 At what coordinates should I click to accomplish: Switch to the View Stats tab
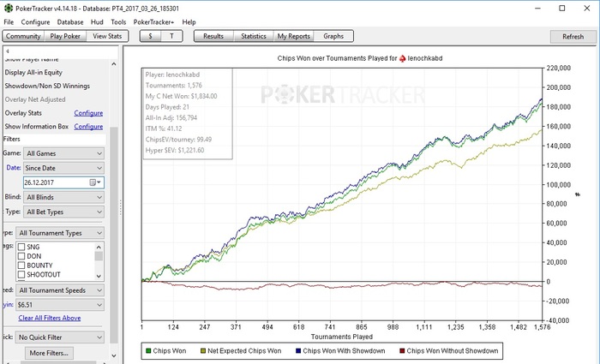click(x=107, y=36)
